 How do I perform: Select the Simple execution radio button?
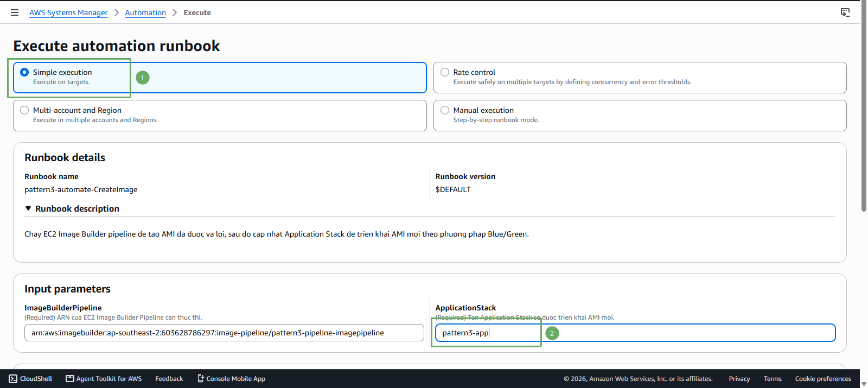pyautogui.click(x=24, y=72)
